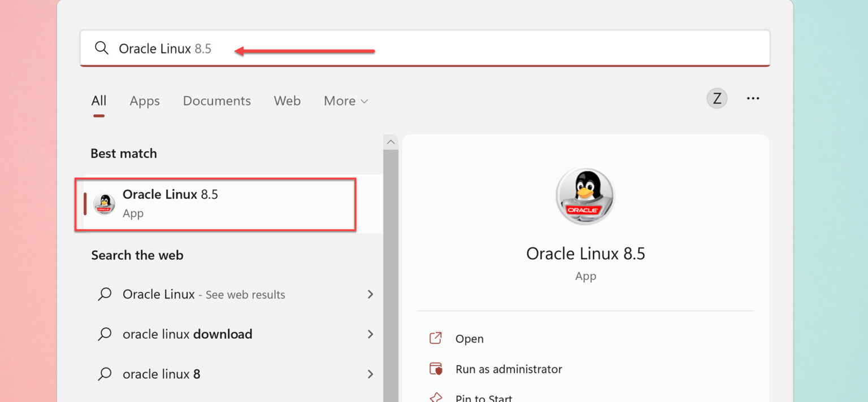Expand the oracle linux download suggestion
868x402 pixels.
[x=370, y=334]
